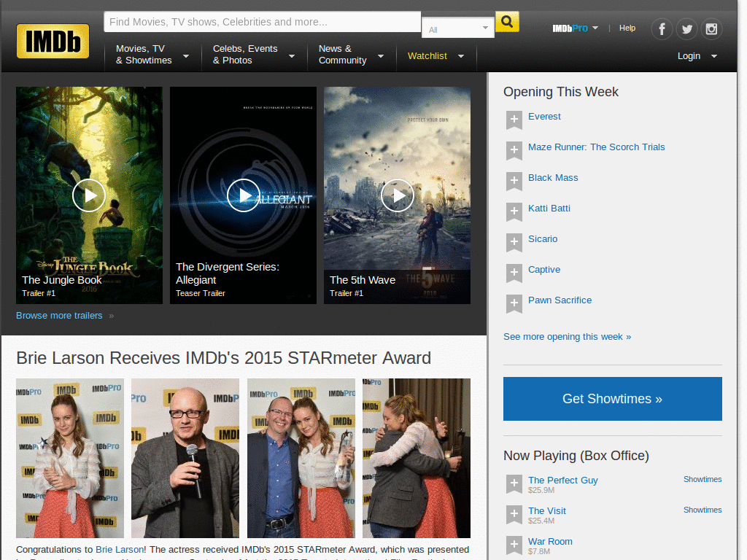
Task: Open photo of Brie Larson with man in blue shirt
Action: pos(301,458)
